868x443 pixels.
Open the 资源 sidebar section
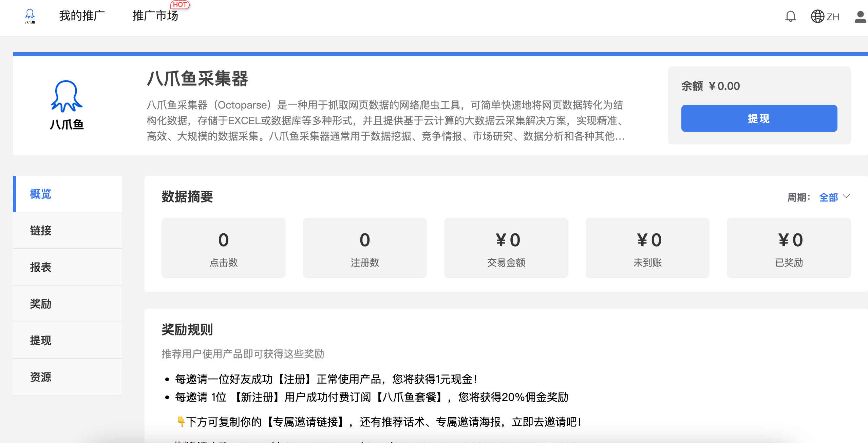click(x=68, y=377)
